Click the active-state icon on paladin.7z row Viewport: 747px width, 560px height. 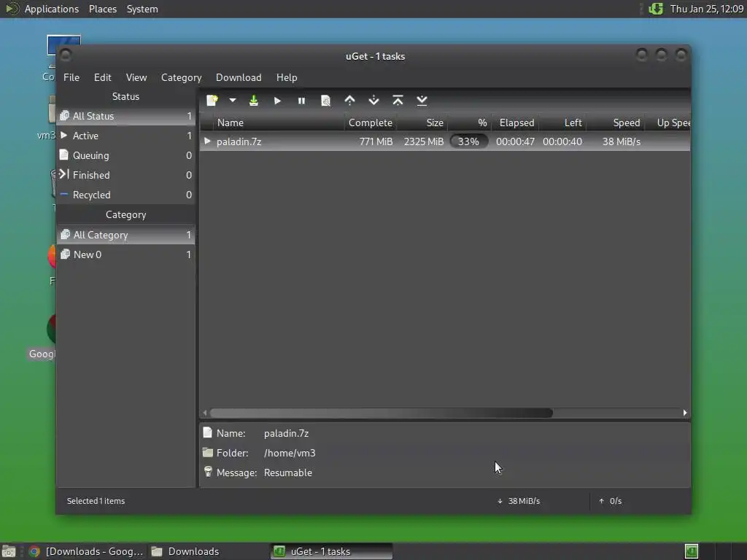coord(207,141)
